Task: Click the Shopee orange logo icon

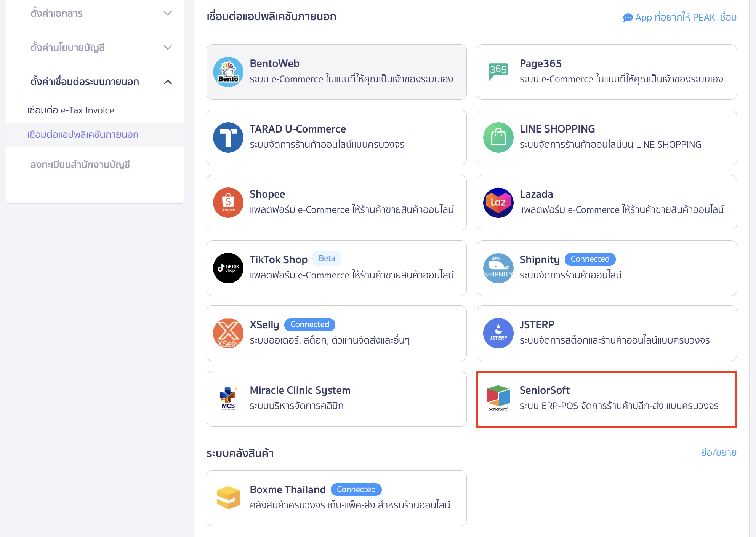Action: pyautogui.click(x=228, y=203)
